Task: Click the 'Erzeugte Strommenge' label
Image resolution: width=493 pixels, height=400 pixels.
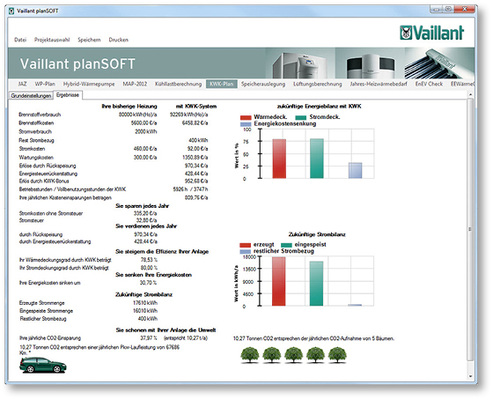Action: pos(42,303)
